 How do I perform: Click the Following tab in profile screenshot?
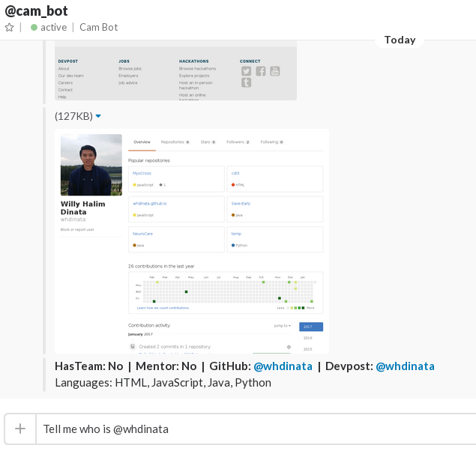[271, 142]
